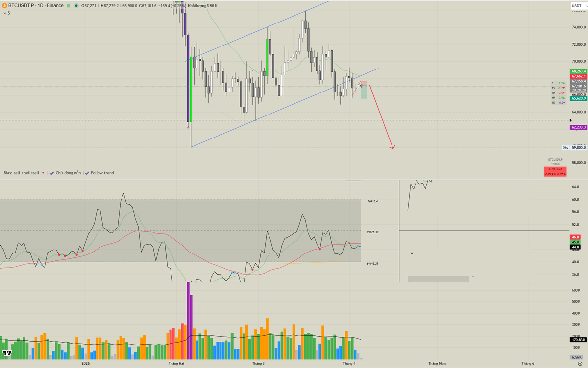This screenshot has width=588, height=368.
Task: Click the 6.56K volume value label
Action: tap(576, 357)
